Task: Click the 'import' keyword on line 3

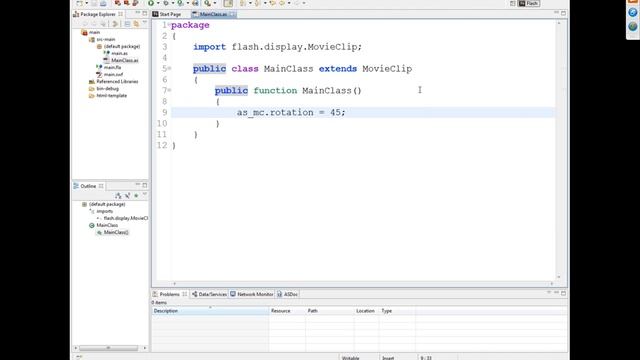Action: click(x=209, y=47)
